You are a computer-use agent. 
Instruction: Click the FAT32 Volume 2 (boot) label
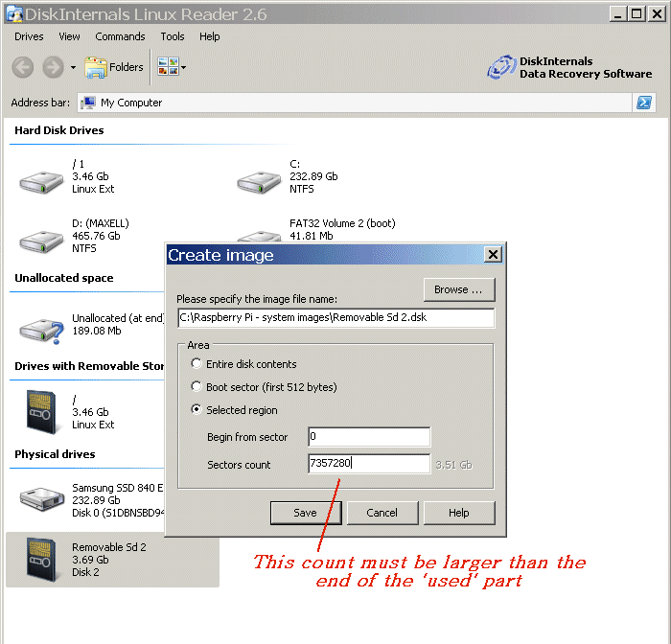pos(342,223)
